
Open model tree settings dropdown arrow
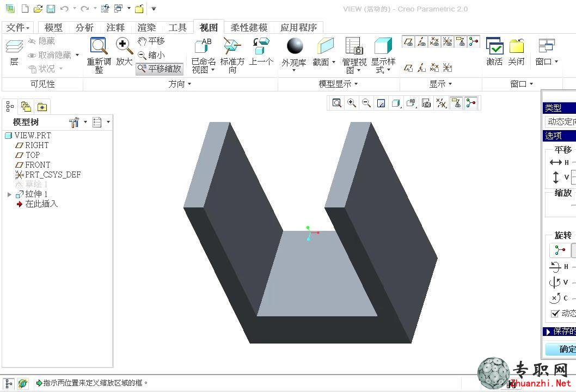click(x=85, y=122)
